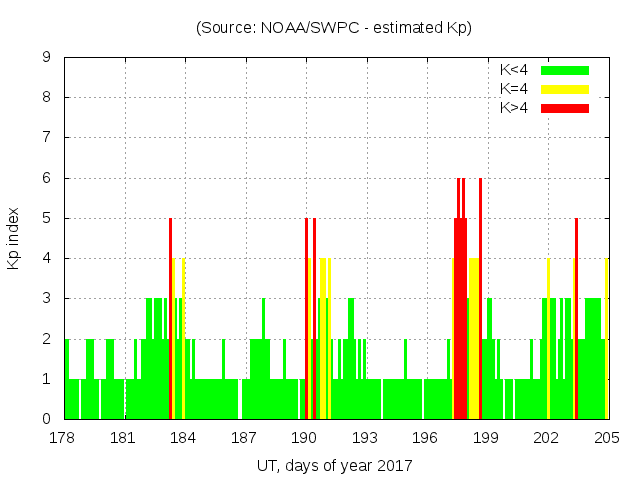This screenshot has width=640, height=480.
Task: Click x-axis tick label 205
Action: [x=607, y=438]
